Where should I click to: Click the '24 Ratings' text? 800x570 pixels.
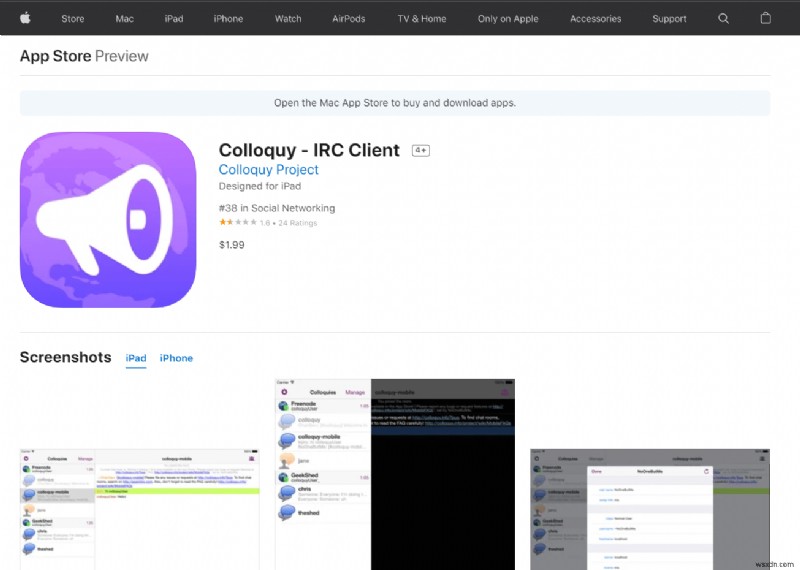(x=297, y=223)
